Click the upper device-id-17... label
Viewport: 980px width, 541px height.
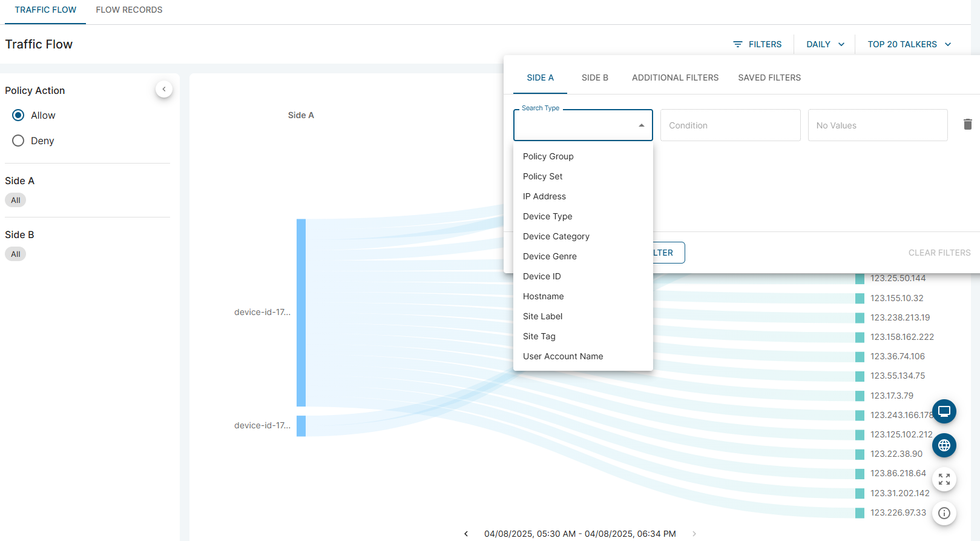pyautogui.click(x=262, y=312)
